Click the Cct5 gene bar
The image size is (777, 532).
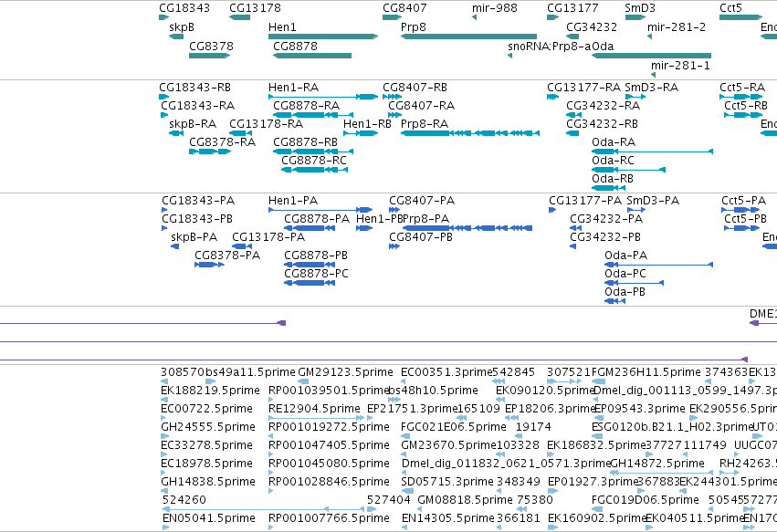point(740,17)
